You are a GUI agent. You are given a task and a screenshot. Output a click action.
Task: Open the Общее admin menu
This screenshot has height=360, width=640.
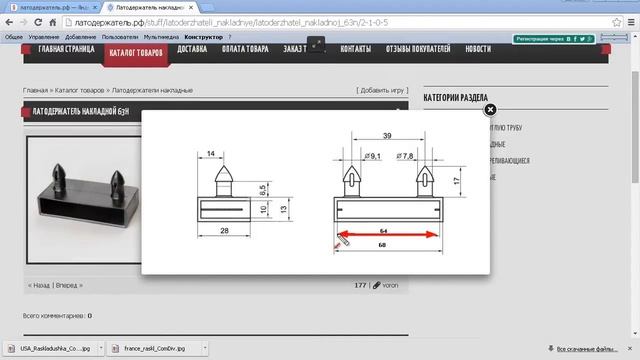point(13,37)
